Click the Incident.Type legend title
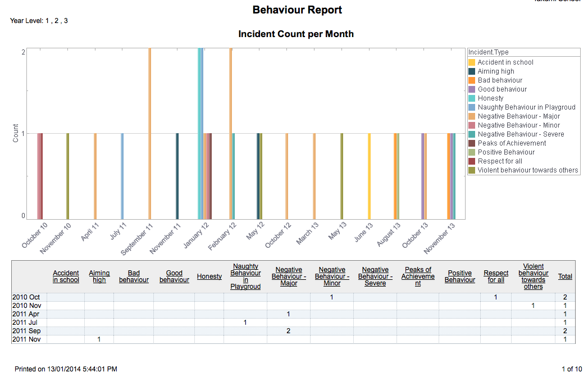Screen dimensions: 588x381 coord(488,52)
